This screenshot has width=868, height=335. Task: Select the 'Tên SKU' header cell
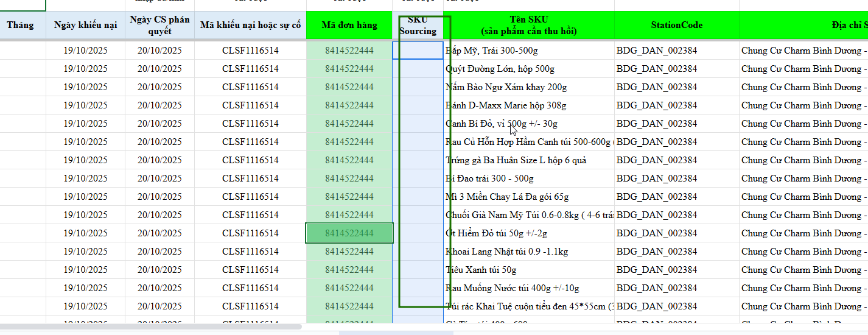(x=529, y=25)
